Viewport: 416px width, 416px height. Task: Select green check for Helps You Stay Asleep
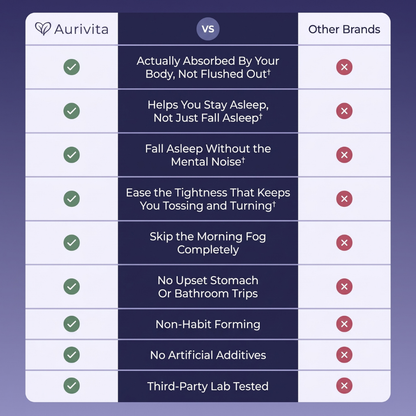point(72,111)
